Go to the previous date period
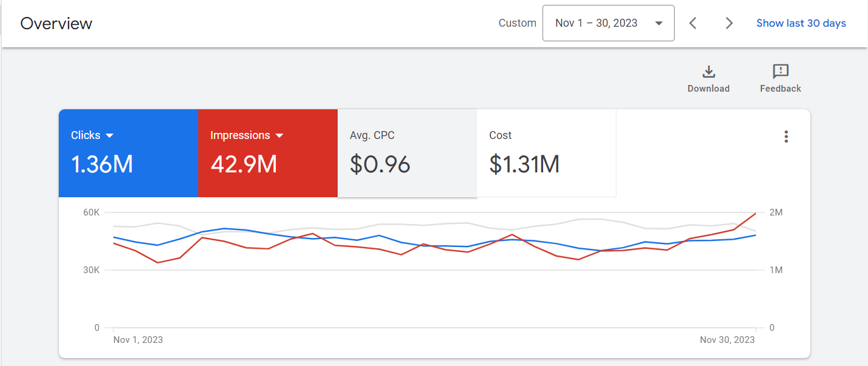Viewport: 868px width, 366px height. click(693, 23)
